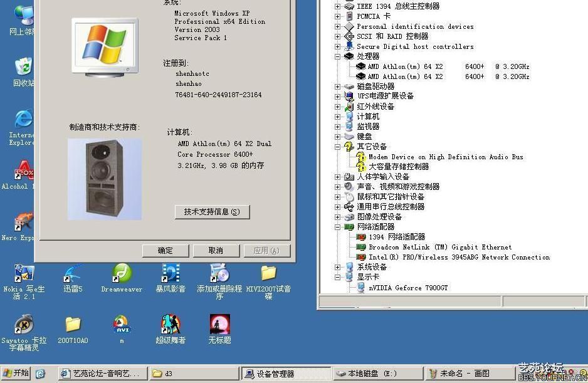Select Modem Device on High Definition Audio Bus
Viewport: 588px width, 383px height.
pyautogui.click(x=446, y=157)
